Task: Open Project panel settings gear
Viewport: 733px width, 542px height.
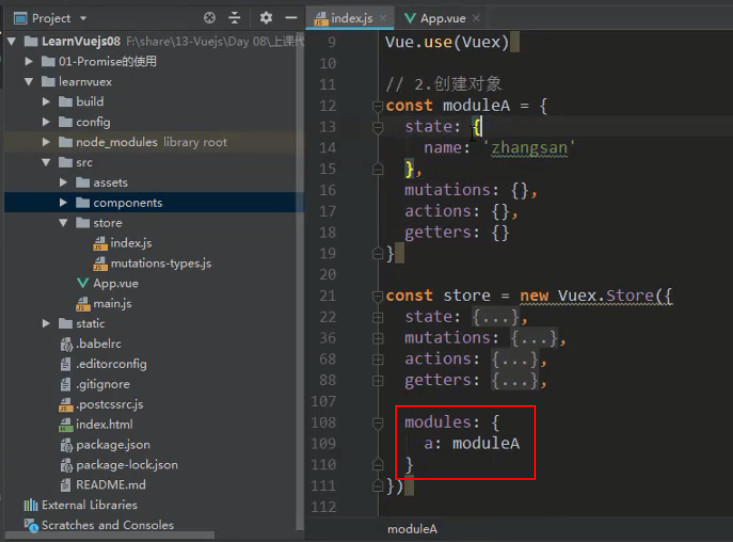Action: click(x=266, y=18)
